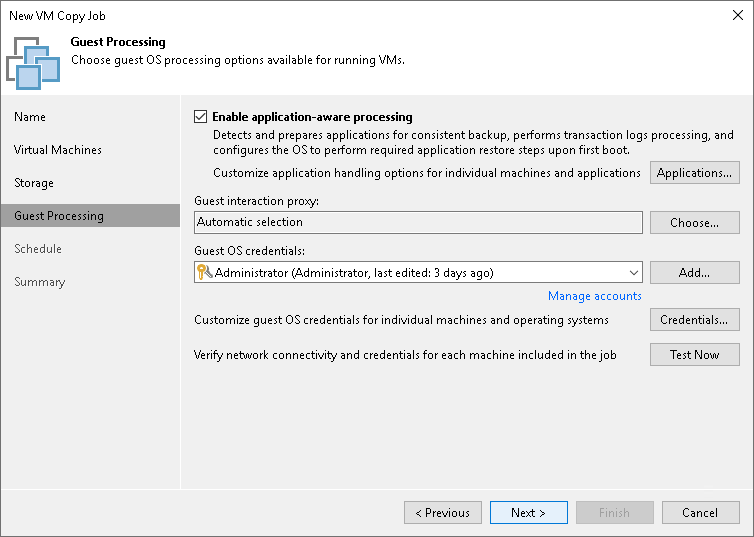Click the Guest Processing heading text

tap(118, 42)
